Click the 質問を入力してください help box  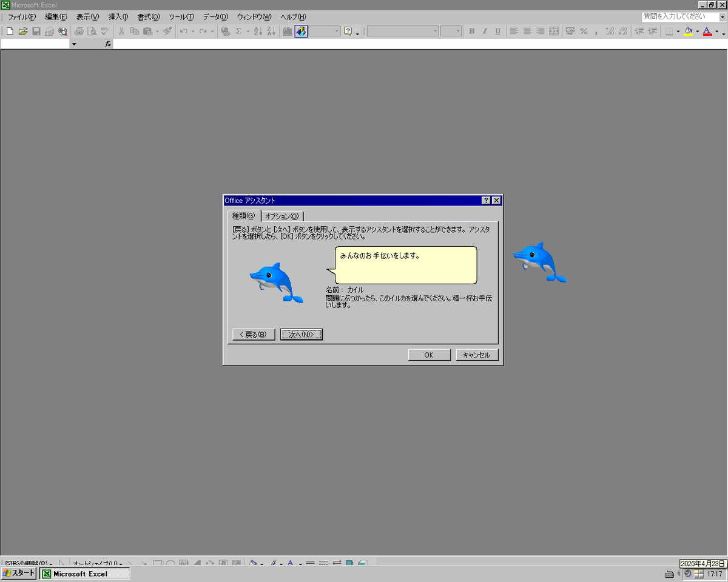click(684, 16)
